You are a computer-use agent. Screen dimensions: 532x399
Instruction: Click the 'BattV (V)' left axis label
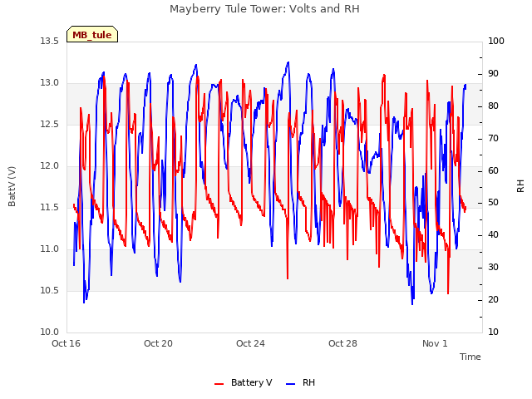[12, 186]
